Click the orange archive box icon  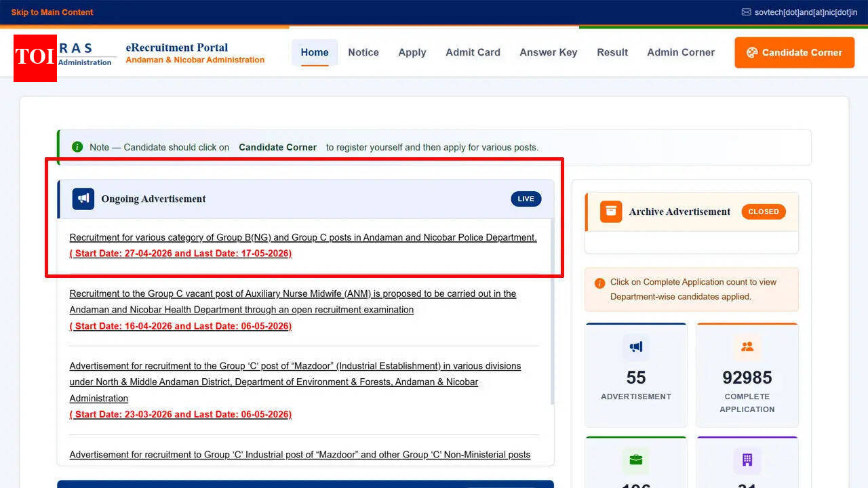pyautogui.click(x=611, y=211)
